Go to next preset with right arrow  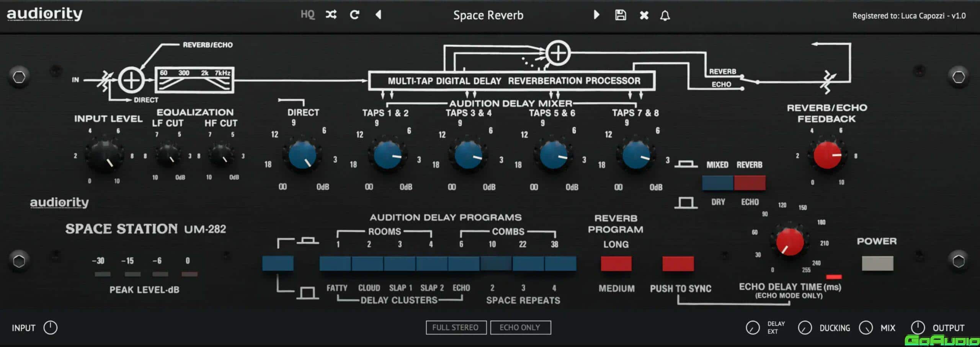596,15
